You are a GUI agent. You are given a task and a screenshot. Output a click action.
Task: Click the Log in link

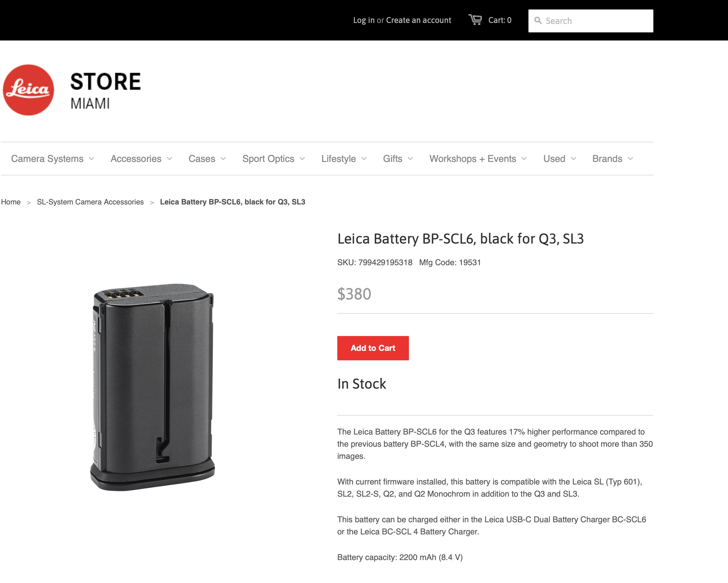click(x=364, y=20)
